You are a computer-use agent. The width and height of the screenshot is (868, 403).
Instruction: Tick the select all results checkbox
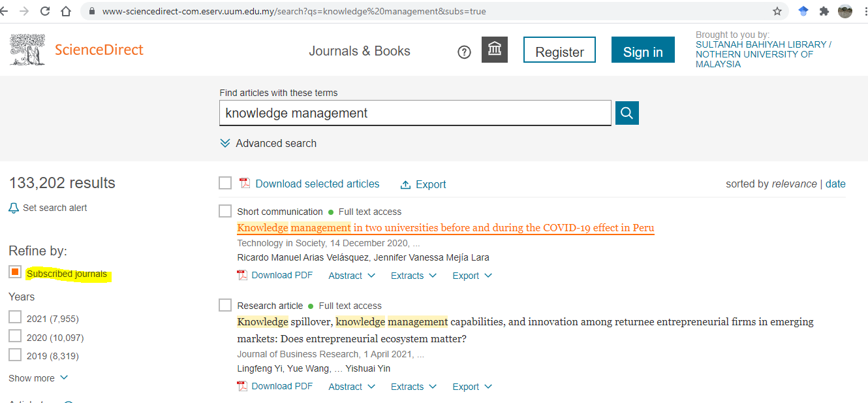[x=225, y=183]
